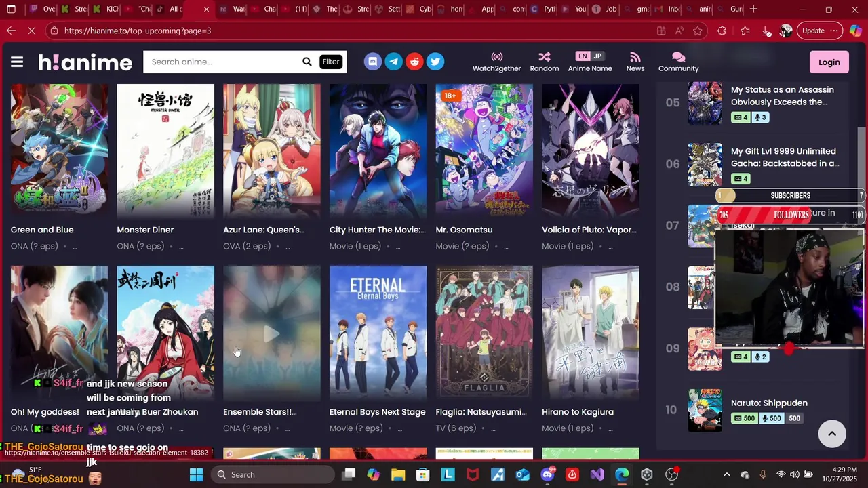Click the magnifier search icon
Viewport: 868px width, 488px height.
[x=307, y=62]
